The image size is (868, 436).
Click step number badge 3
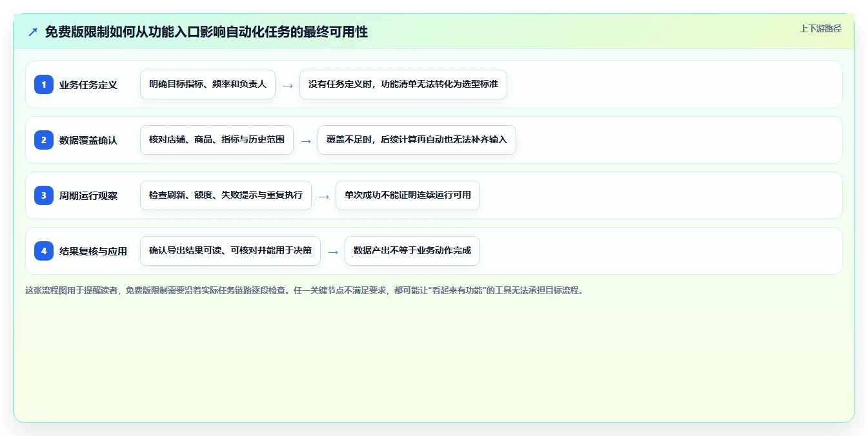(44, 195)
